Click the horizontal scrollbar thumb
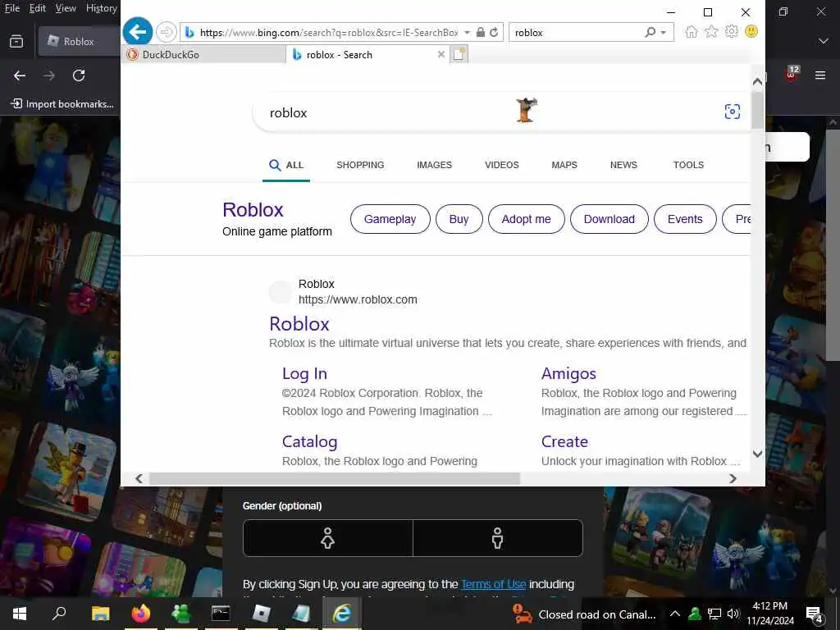Screen dimensions: 840x630 (x=335, y=478)
